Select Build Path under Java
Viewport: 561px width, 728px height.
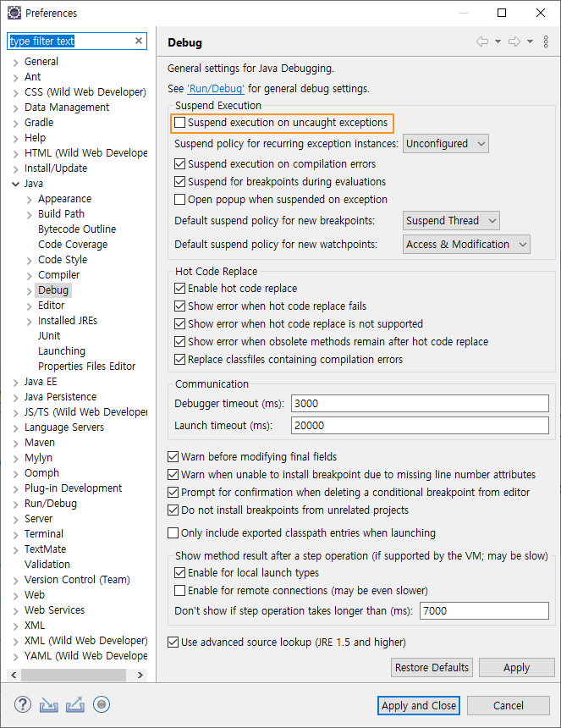pyautogui.click(x=61, y=214)
